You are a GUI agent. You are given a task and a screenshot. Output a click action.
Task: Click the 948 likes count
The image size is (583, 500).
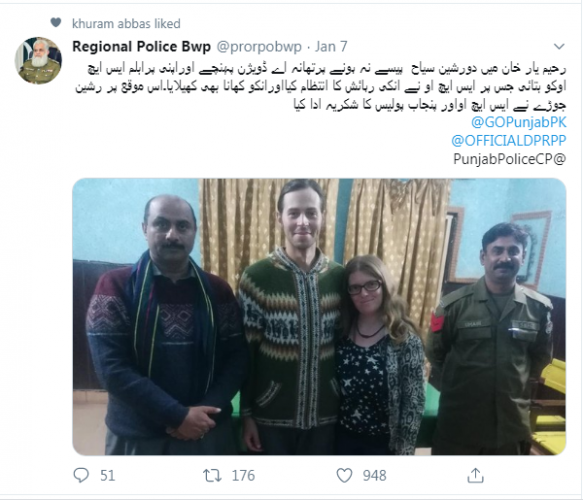point(374,475)
